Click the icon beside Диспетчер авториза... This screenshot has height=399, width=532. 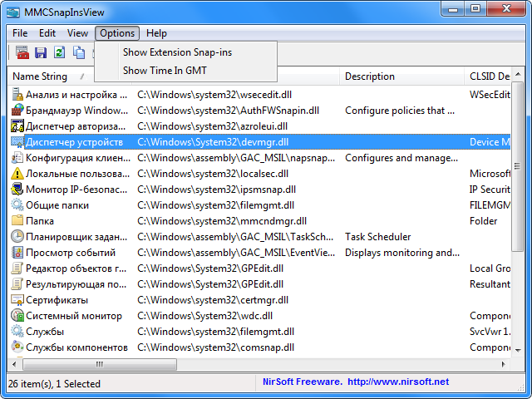click(x=17, y=126)
